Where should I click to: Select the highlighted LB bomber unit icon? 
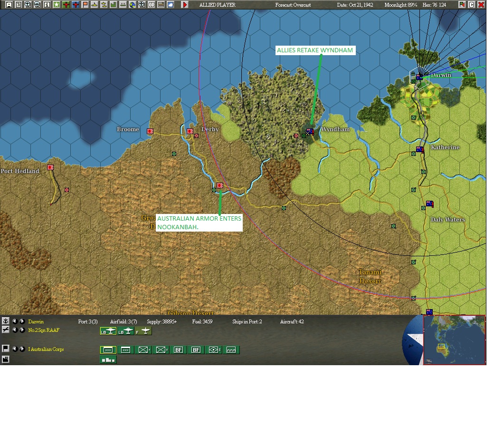click(108, 331)
